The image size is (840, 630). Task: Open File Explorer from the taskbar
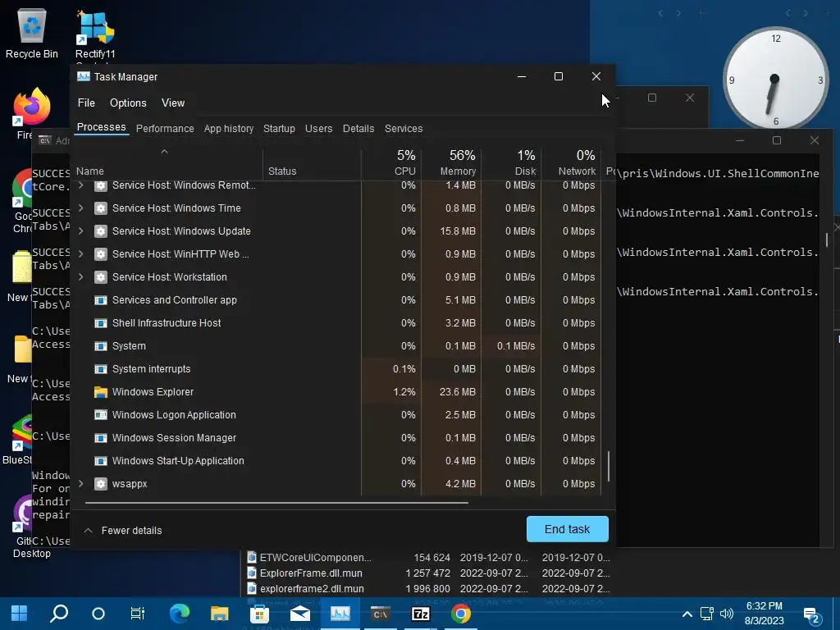pos(220,614)
